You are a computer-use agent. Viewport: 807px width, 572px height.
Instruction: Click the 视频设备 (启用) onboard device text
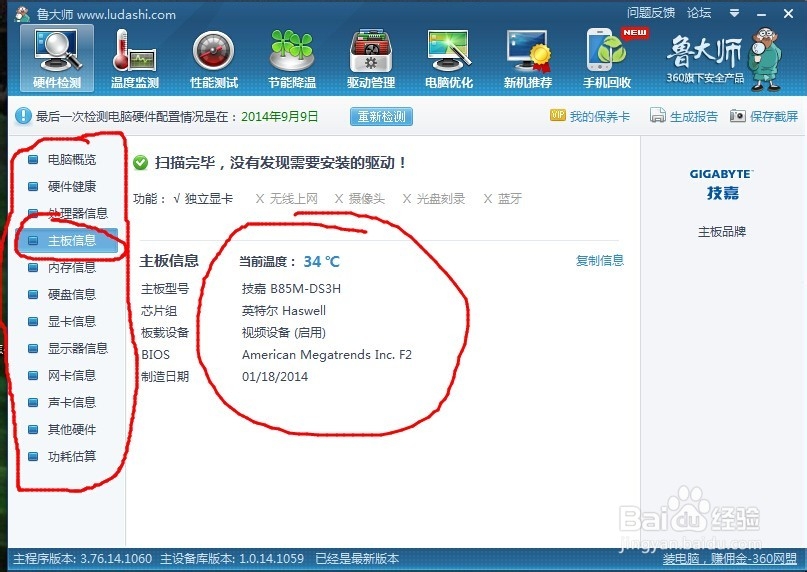[284, 333]
